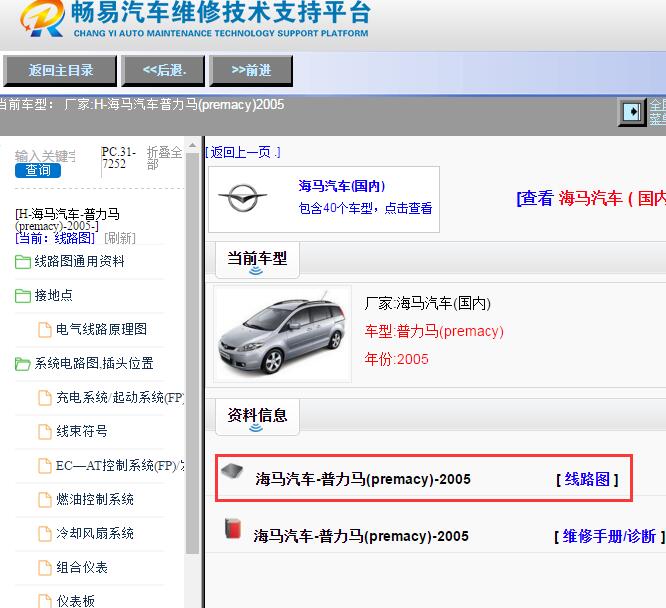Click the Chang Yi platform logo
The width and height of the screenshot is (666, 608).
click(42, 19)
